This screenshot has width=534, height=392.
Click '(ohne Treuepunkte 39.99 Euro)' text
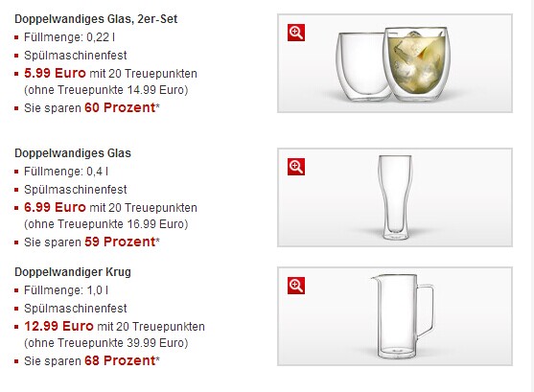[105, 343]
